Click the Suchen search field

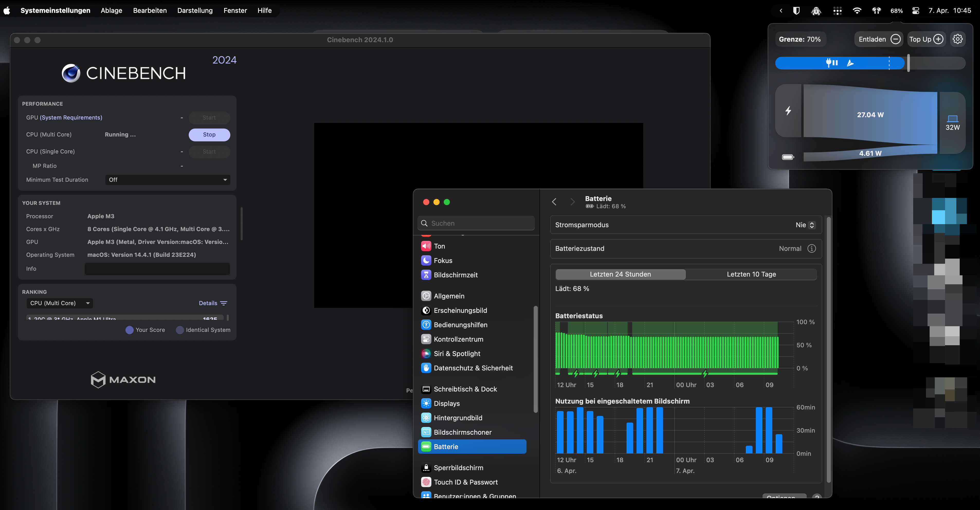tap(476, 223)
